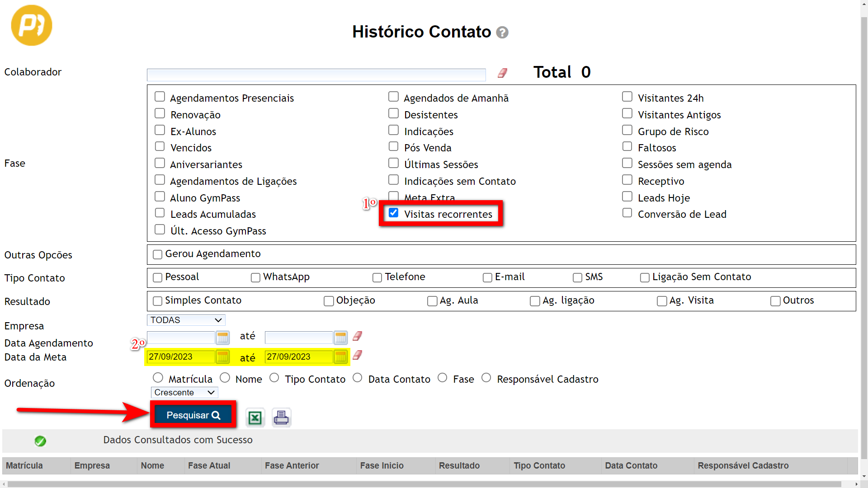Sort by Data Contato column header
The width and height of the screenshot is (868, 488).
point(631,465)
